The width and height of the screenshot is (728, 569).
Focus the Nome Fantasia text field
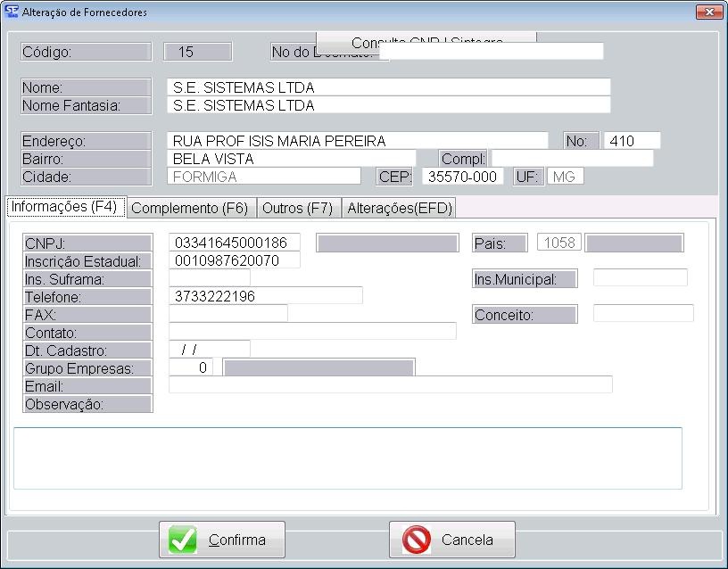pyautogui.click(x=388, y=105)
